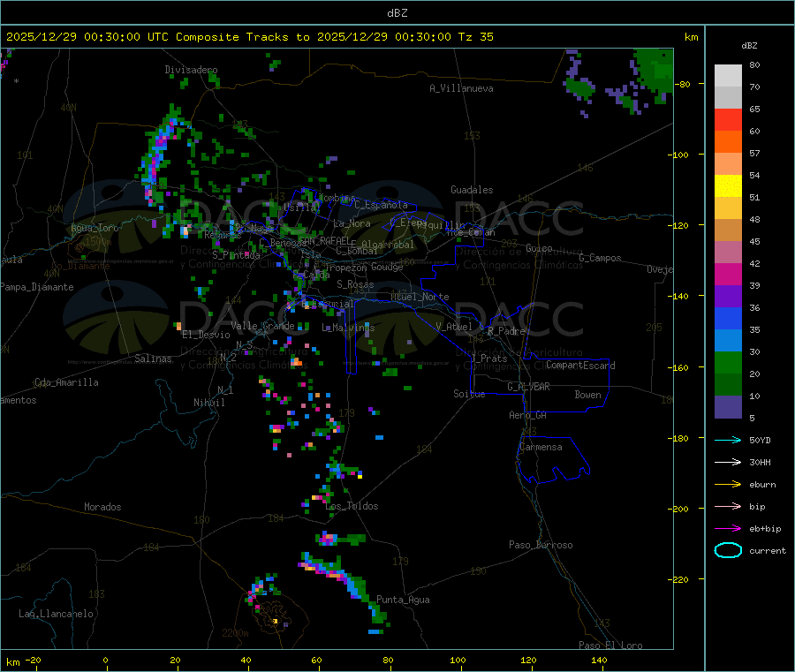Click the A_Villanueva map label
Screen dimensions: 795x672
(x=461, y=88)
